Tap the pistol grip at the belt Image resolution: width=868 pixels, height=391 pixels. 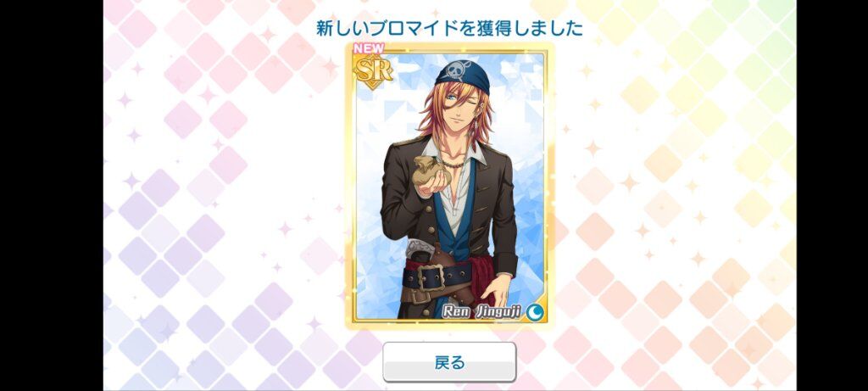(420, 249)
